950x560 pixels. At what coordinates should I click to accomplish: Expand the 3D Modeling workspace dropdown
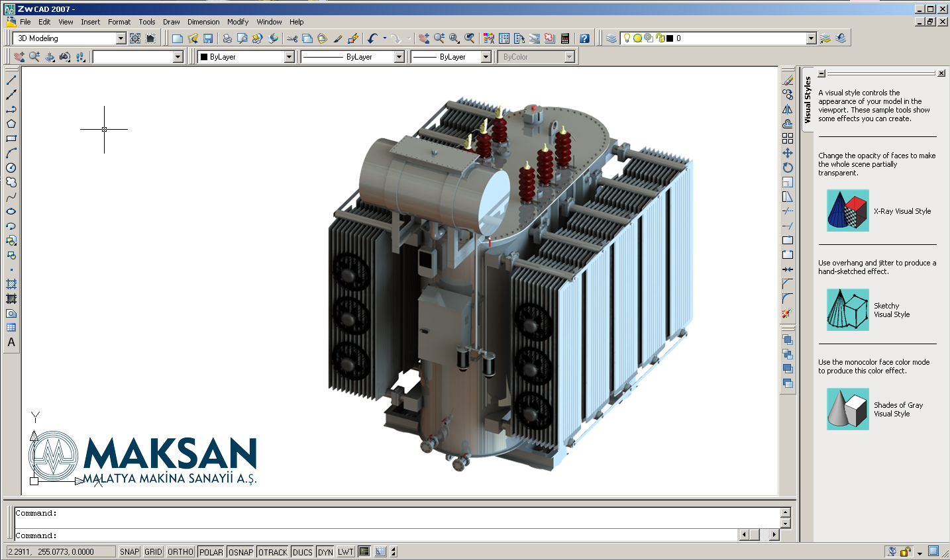point(121,38)
